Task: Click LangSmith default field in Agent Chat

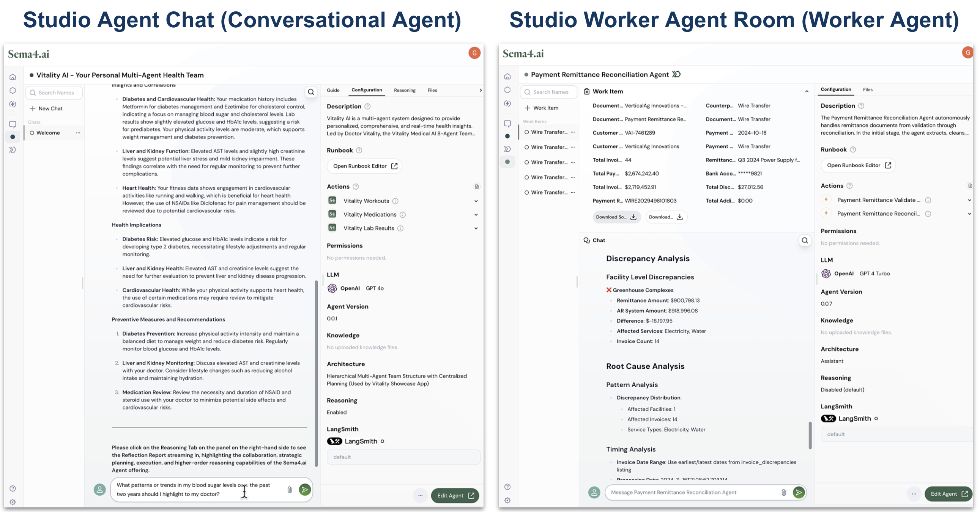Action: (403, 457)
